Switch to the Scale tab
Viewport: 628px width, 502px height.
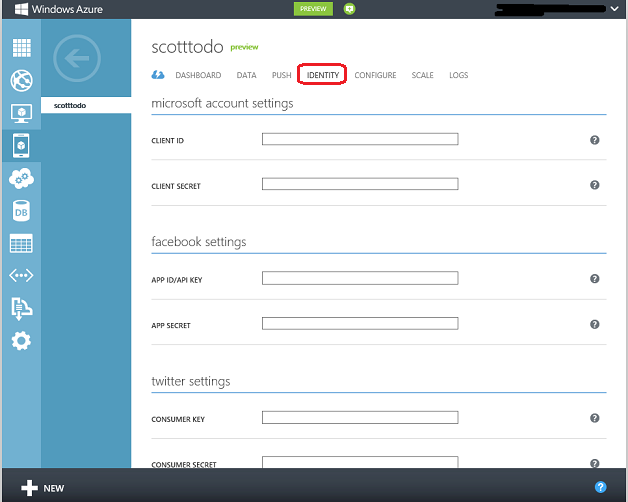(x=423, y=75)
